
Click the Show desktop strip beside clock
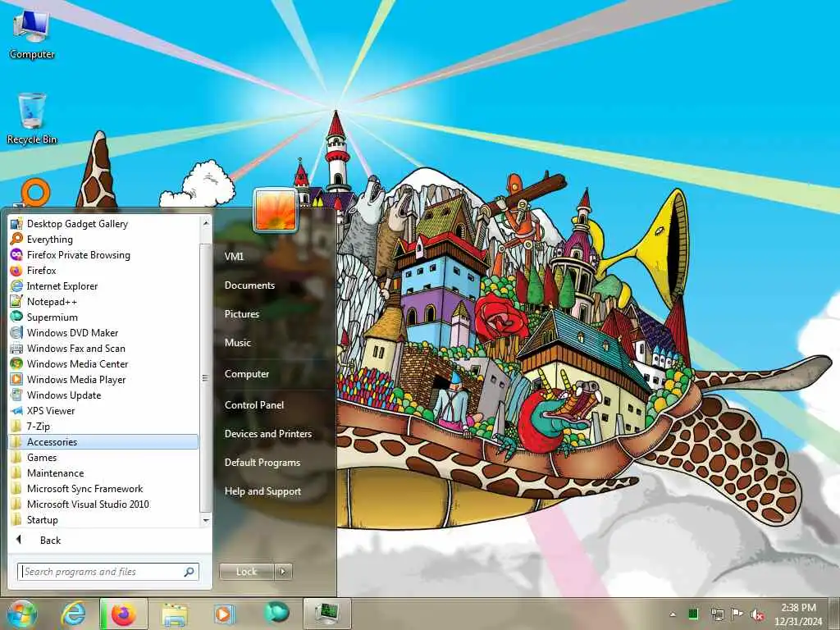(834, 614)
